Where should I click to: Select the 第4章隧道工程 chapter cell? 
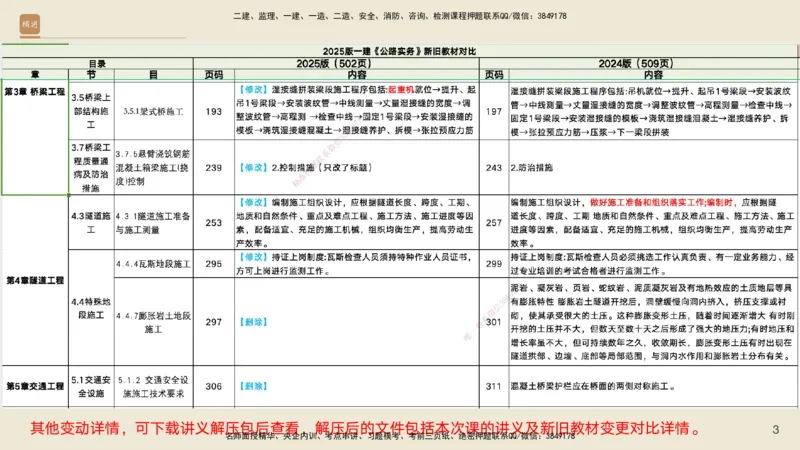(35, 280)
